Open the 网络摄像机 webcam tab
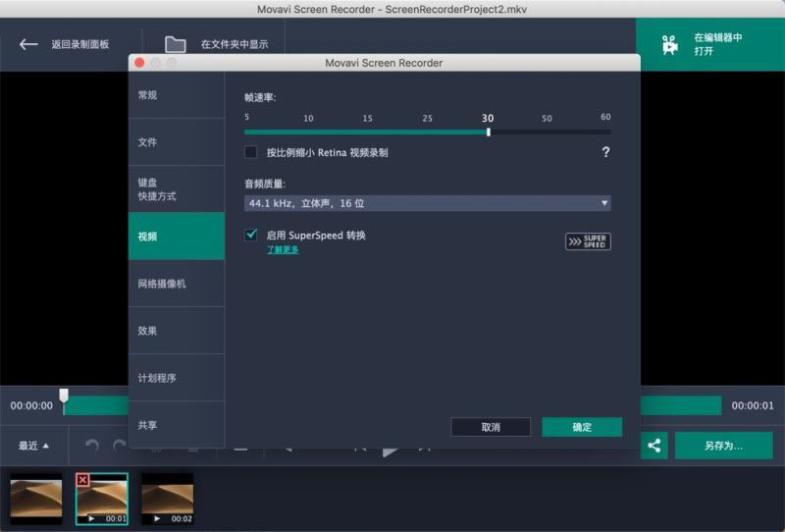Screen dimensions: 785x532 [x=177, y=284]
